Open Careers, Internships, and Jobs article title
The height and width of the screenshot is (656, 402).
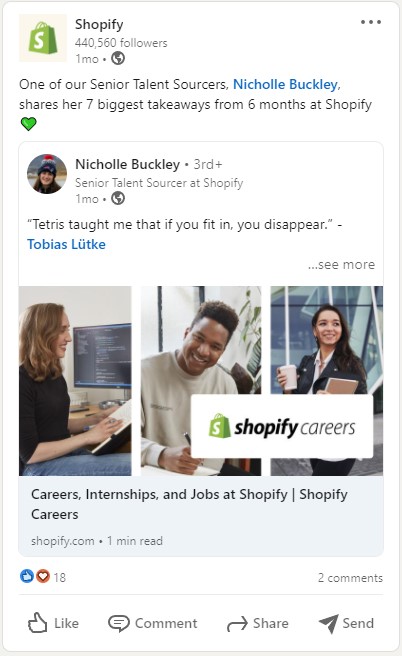(x=189, y=504)
